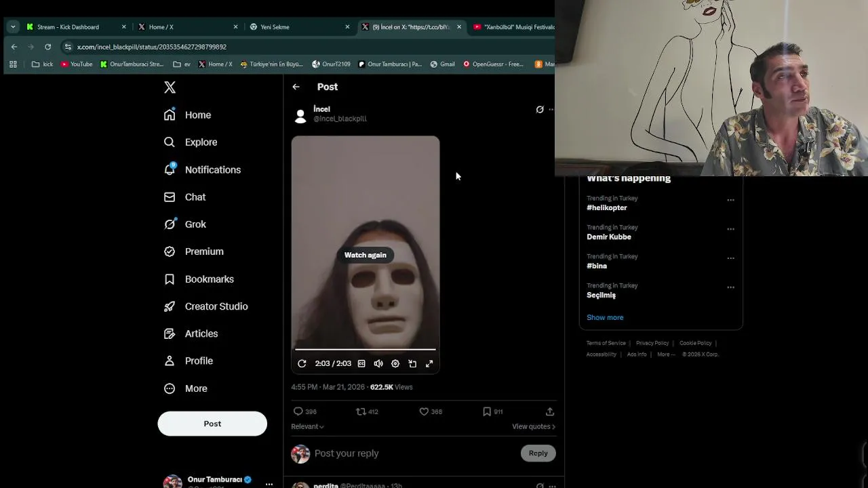Share the post
The width and height of the screenshot is (868, 488).
[x=550, y=411]
